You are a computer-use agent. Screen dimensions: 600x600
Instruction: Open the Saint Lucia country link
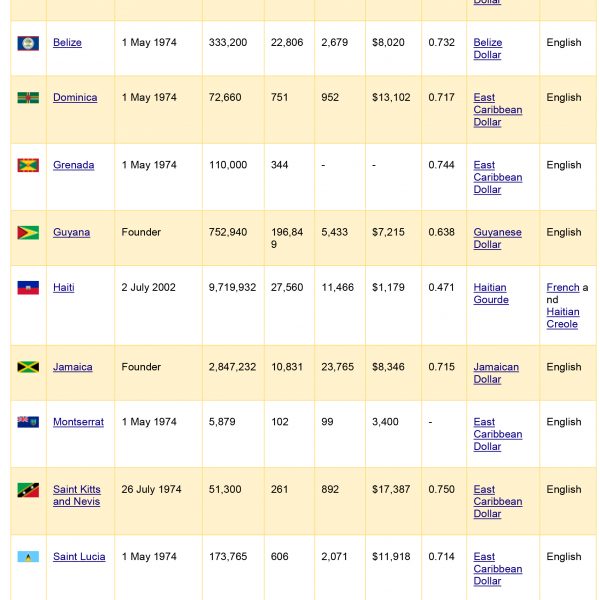(79, 556)
